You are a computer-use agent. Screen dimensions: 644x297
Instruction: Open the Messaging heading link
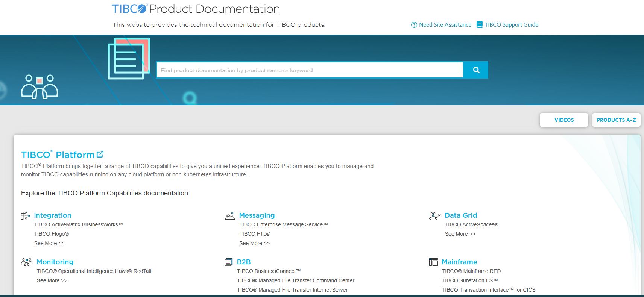click(257, 215)
